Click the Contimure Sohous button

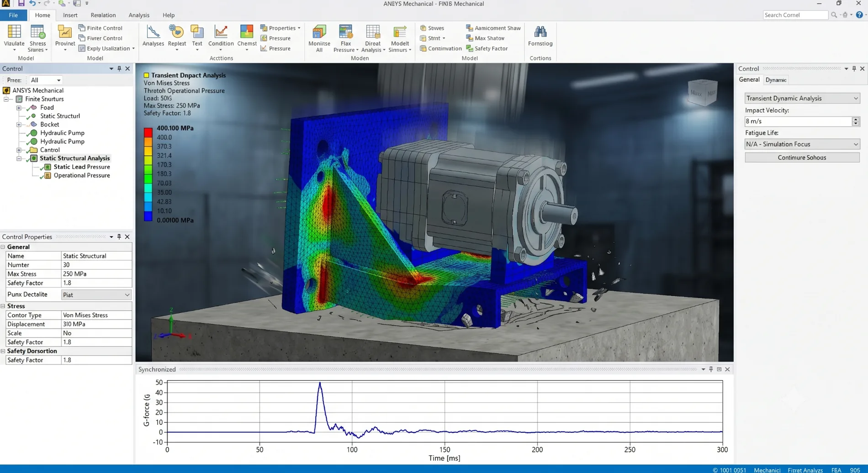[802, 158]
